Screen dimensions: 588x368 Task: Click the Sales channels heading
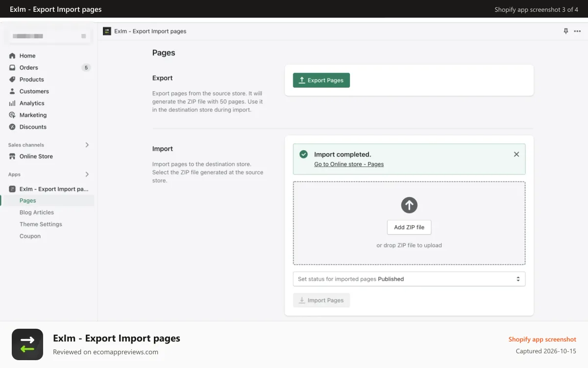point(26,145)
